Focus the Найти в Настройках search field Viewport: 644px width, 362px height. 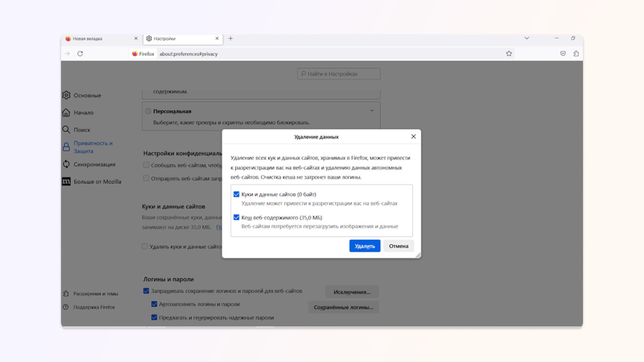click(339, 74)
